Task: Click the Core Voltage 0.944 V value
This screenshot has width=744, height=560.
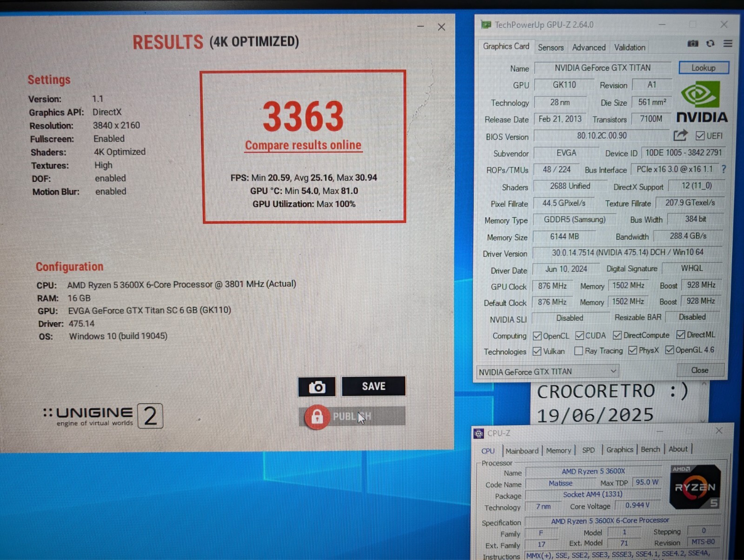Action: click(x=637, y=505)
